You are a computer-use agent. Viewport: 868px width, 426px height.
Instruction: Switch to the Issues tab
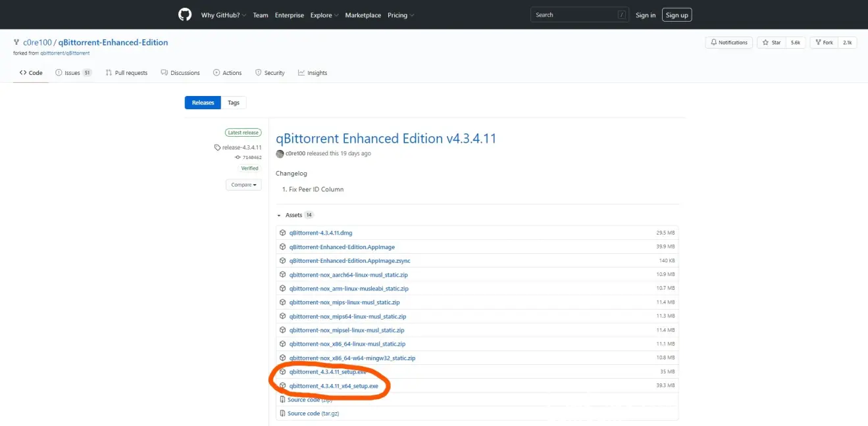coord(74,73)
